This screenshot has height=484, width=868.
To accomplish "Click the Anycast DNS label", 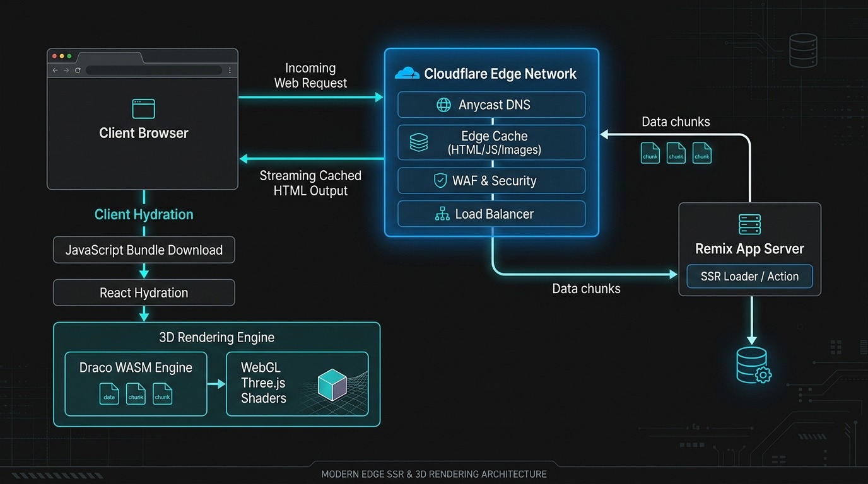I will [x=495, y=105].
